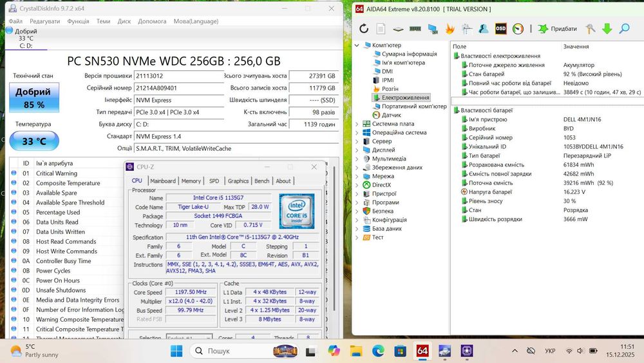Select the C: D: disk selector button
This screenshot has height=363, width=644.
[x=26, y=38]
